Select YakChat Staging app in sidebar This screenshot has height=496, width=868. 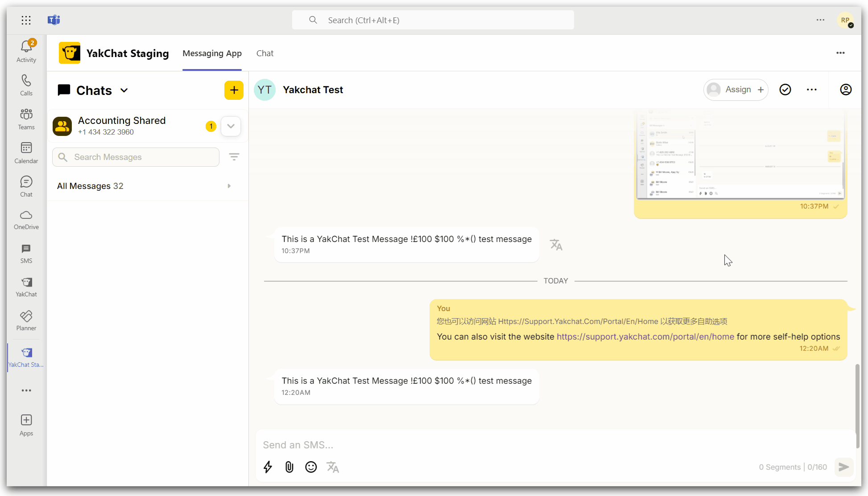tap(26, 357)
